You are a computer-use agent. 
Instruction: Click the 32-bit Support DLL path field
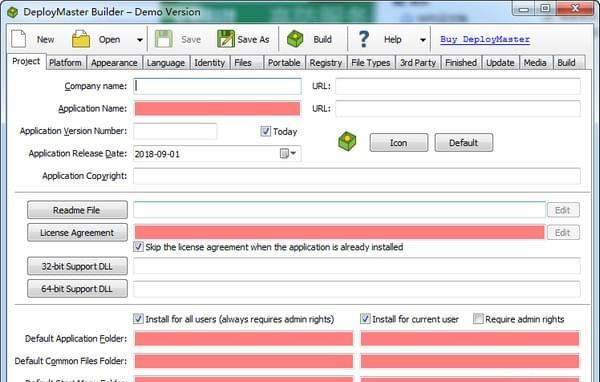(357, 266)
